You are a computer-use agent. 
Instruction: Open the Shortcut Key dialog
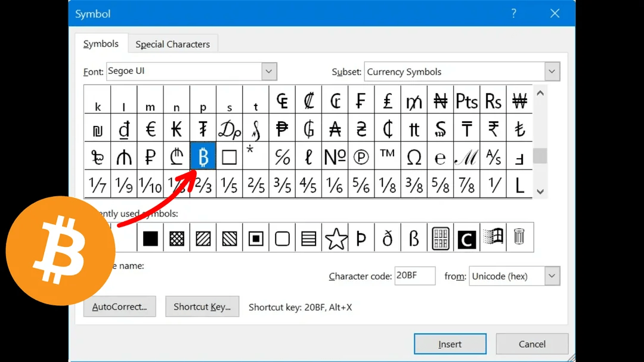coord(202,307)
